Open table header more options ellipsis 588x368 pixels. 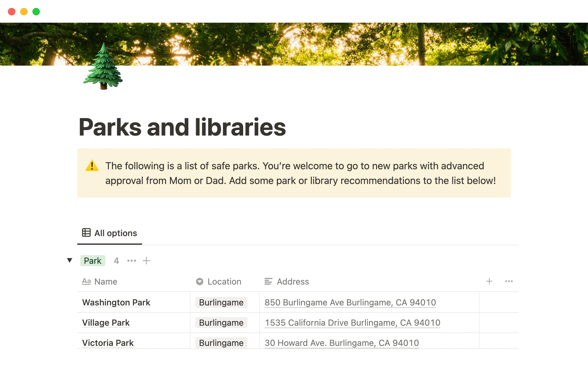(509, 281)
